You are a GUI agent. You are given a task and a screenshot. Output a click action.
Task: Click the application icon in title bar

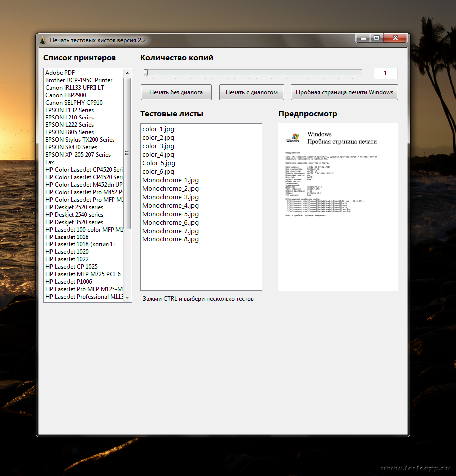(43, 40)
